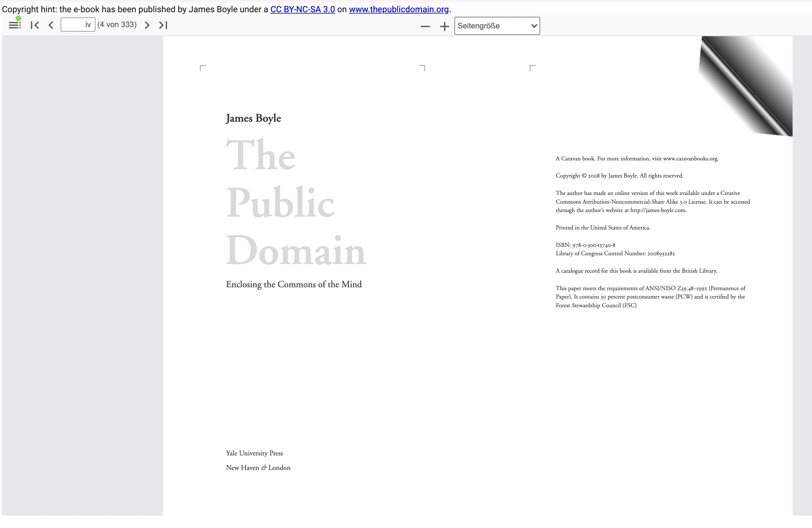Click the 'ISBN: 978-0-300-13740-8' line
The height and width of the screenshot is (528, 812).
pyautogui.click(x=585, y=245)
